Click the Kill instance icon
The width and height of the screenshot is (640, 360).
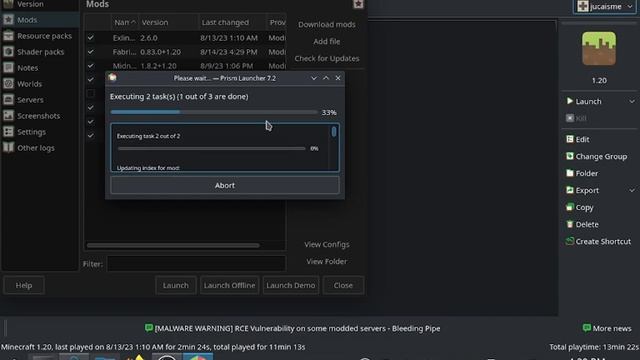pyautogui.click(x=570, y=118)
